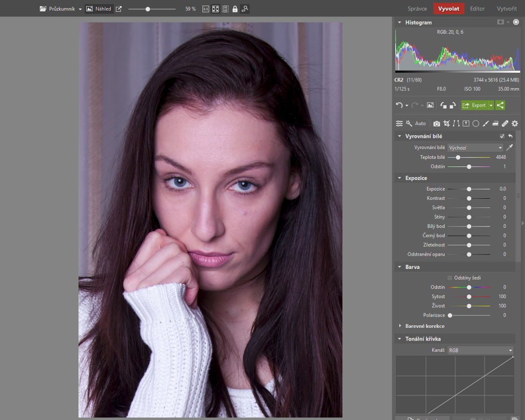Uncheck the Vyrovnání bílé section checkbox

[502, 136]
